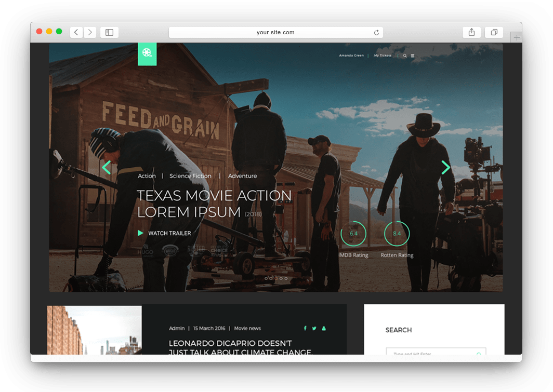
Task: Open the hamburger menu in header
Action: pyautogui.click(x=413, y=56)
